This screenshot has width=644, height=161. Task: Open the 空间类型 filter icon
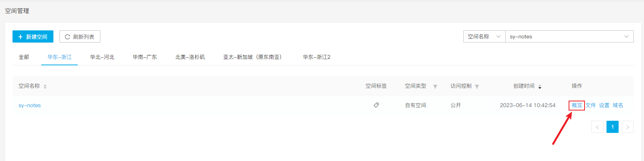click(435, 87)
